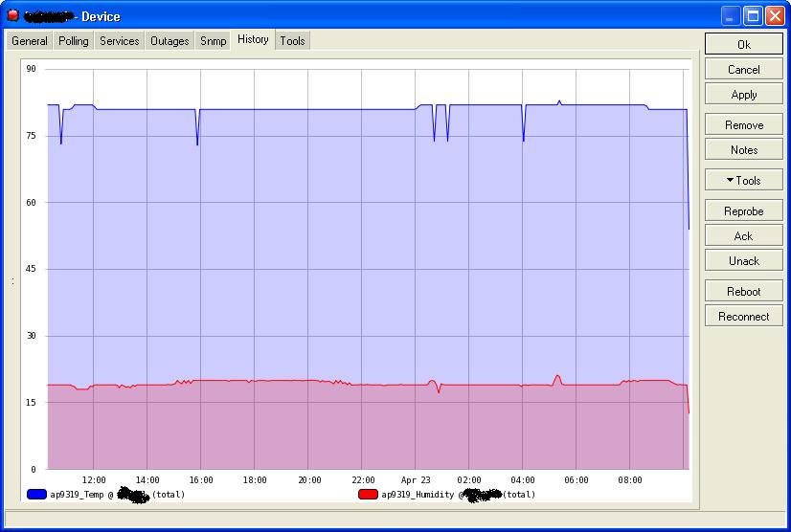Click the red ap9319_Humidity legend swatch
The width and height of the screenshot is (791, 532).
[x=368, y=494]
